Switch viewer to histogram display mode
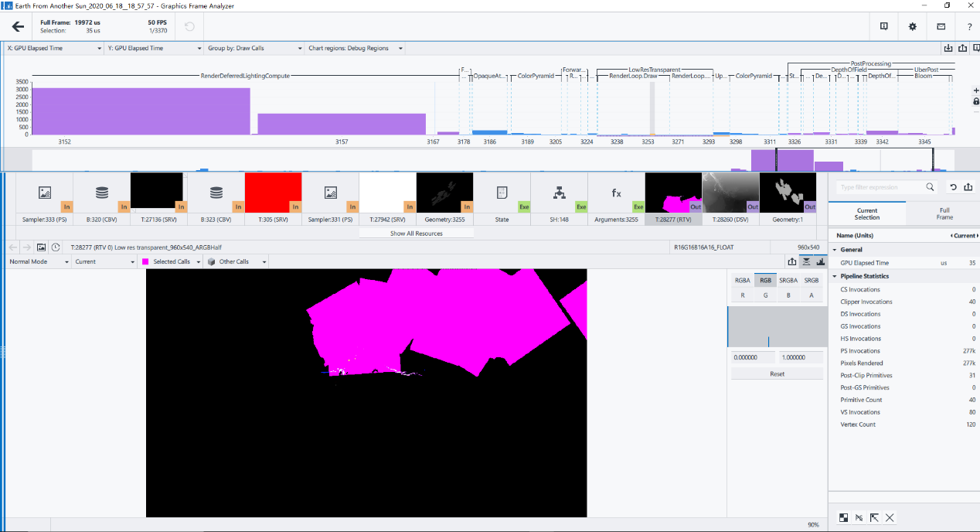 [821, 261]
